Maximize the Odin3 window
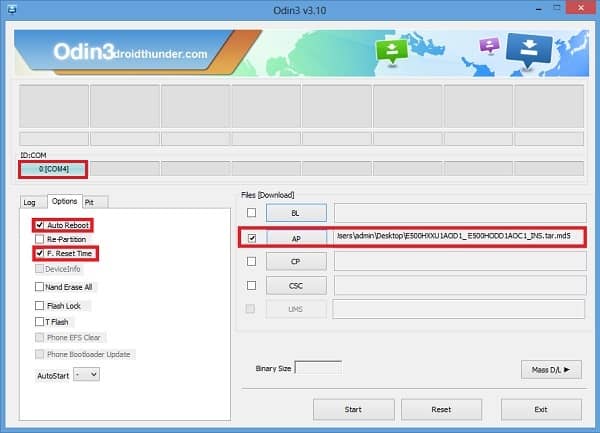This screenshot has width=600, height=433. point(557,8)
